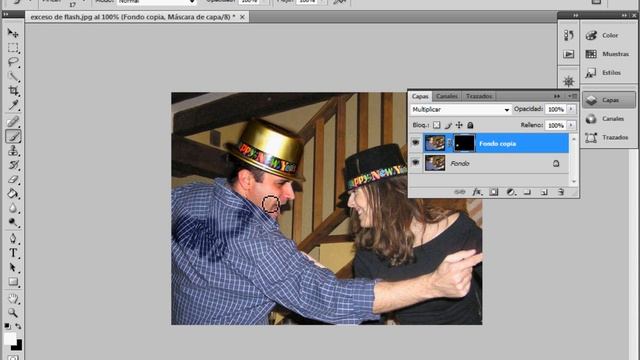Screen dimensions: 640x360
Task: Close the exceso de flash.jpg document tab
Action: [242, 17]
